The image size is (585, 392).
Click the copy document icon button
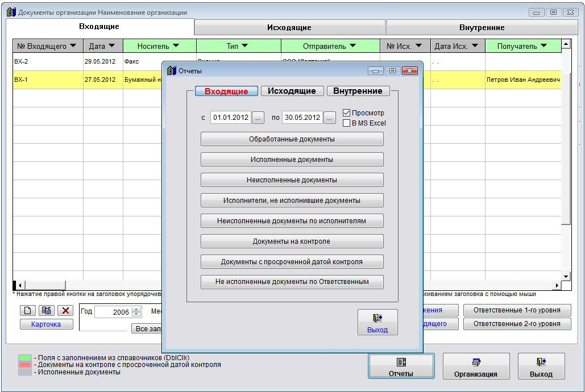47,310
